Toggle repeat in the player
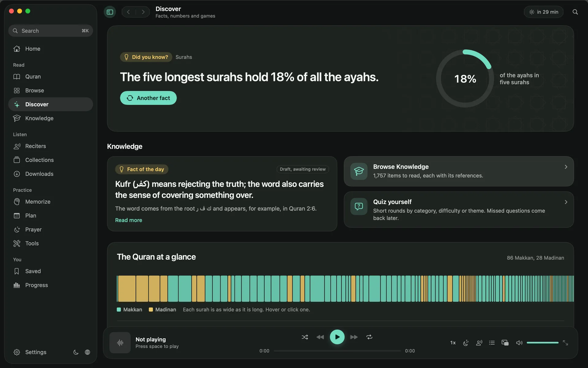The height and width of the screenshot is (368, 588). tap(369, 337)
